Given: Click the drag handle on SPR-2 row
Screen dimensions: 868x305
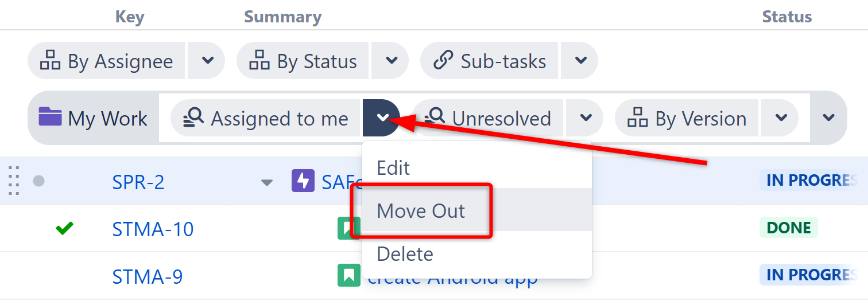Looking at the screenshot, I should 14,181.
